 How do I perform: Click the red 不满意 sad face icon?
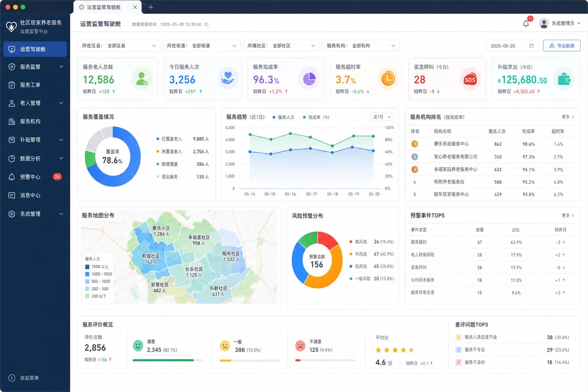pyautogui.click(x=300, y=346)
